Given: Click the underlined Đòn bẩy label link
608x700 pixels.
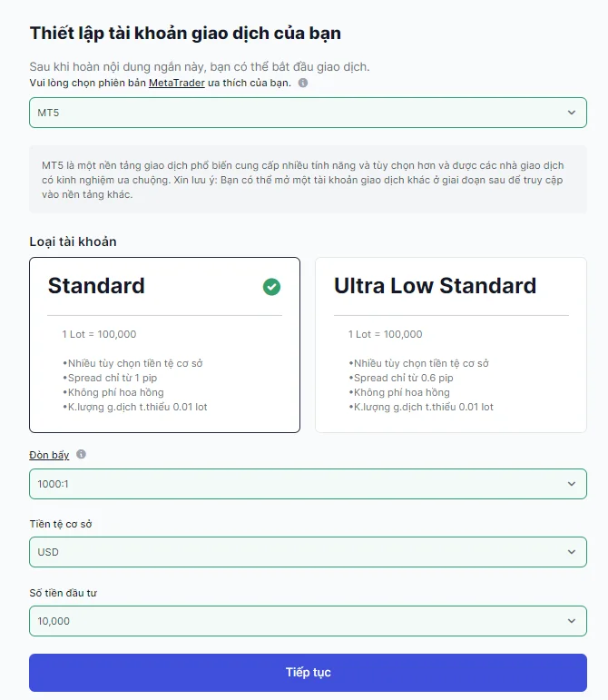Looking at the screenshot, I should click(49, 455).
